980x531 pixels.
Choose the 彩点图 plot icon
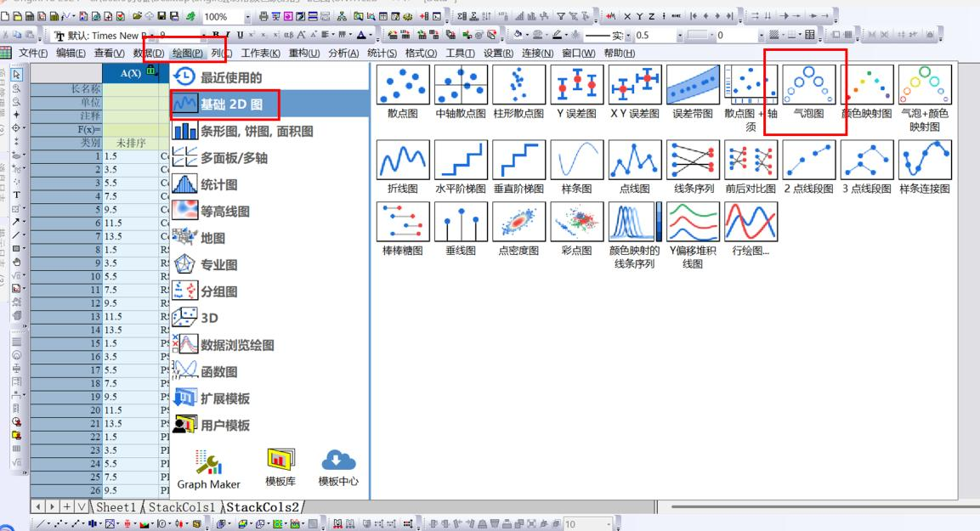pos(577,222)
